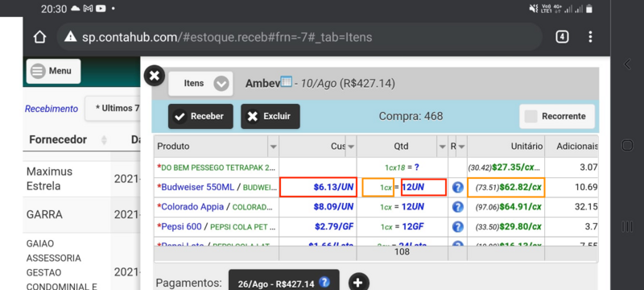Click the help icon on Colorado Appia row
The width and height of the screenshot is (644, 290).
click(457, 206)
